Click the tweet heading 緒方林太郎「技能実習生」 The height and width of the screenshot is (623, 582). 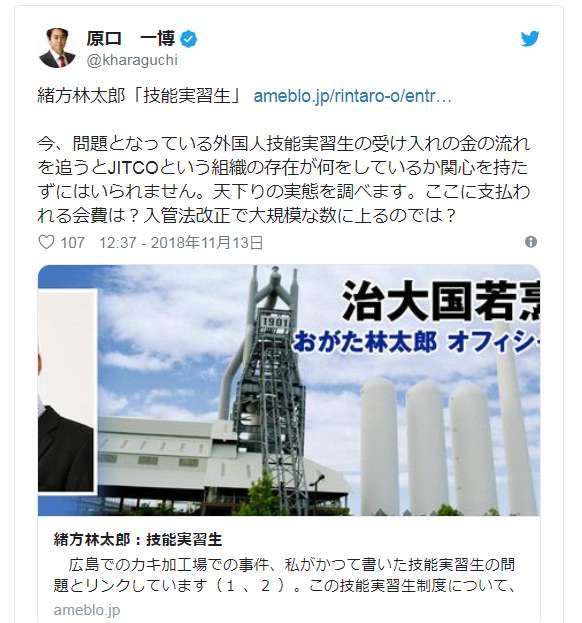139,96
